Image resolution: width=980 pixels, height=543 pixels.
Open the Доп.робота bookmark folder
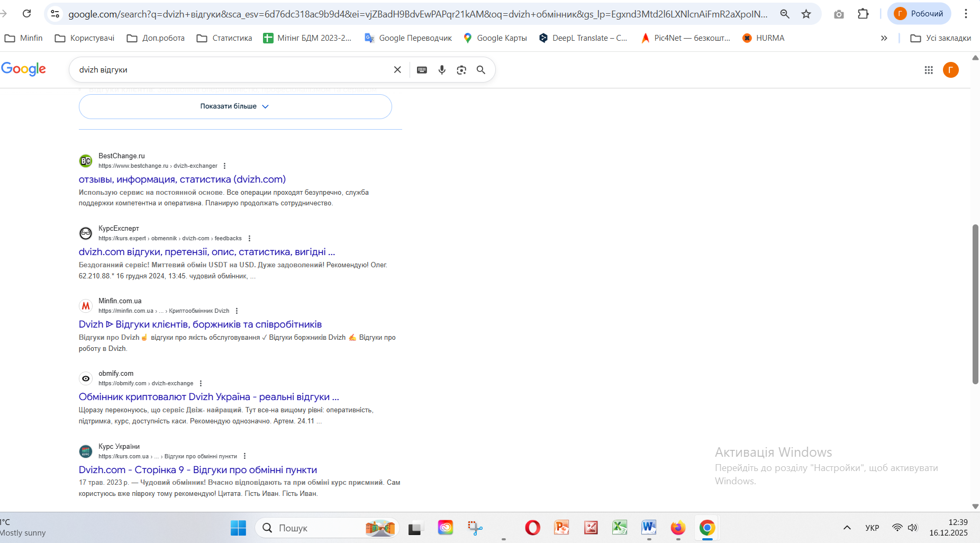pyautogui.click(x=156, y=38)
